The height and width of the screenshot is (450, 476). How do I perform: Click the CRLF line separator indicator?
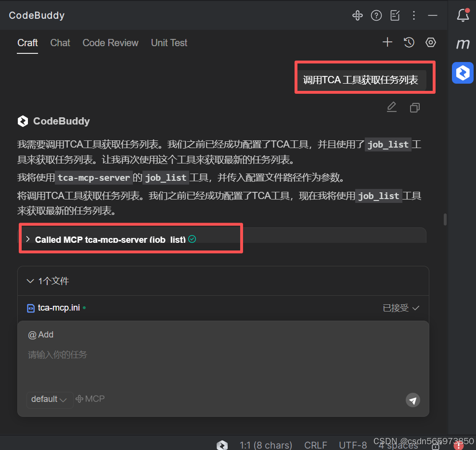coord(316,445)
